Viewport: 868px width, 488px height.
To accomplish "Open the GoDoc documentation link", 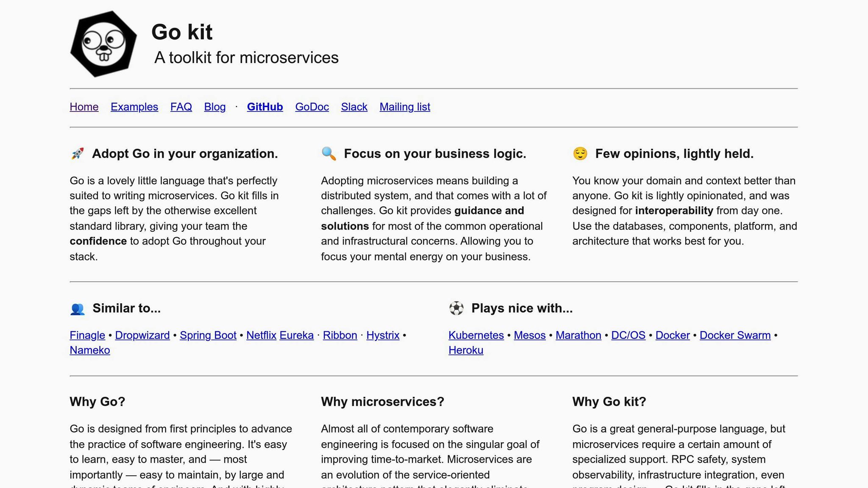I will click(x=312, y=107).
